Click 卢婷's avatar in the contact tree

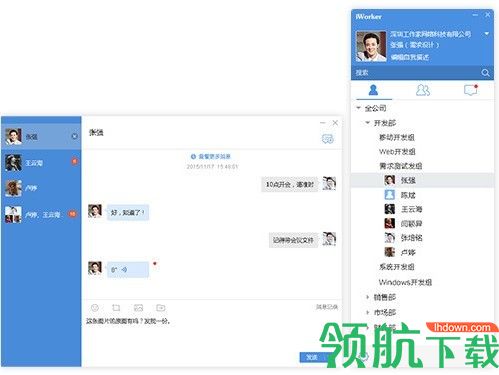pos(390,252)
